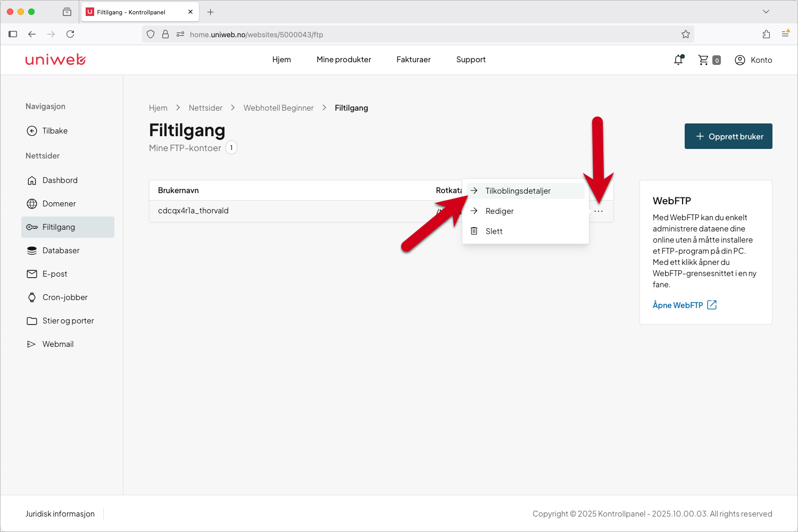Screen dimensions: 798x532
Task: Open Mine produkter in top navigation
Action: point(344,60)
